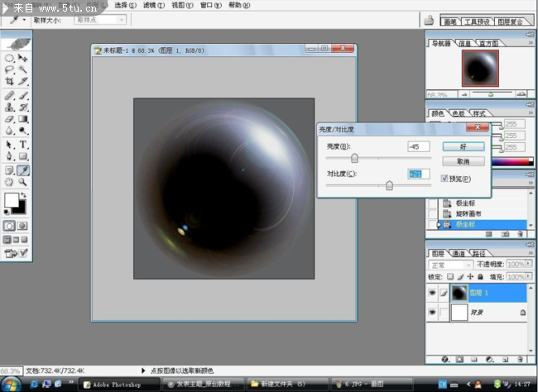Hide 图层 1 using its eye icon

click(x=433, y=292)
